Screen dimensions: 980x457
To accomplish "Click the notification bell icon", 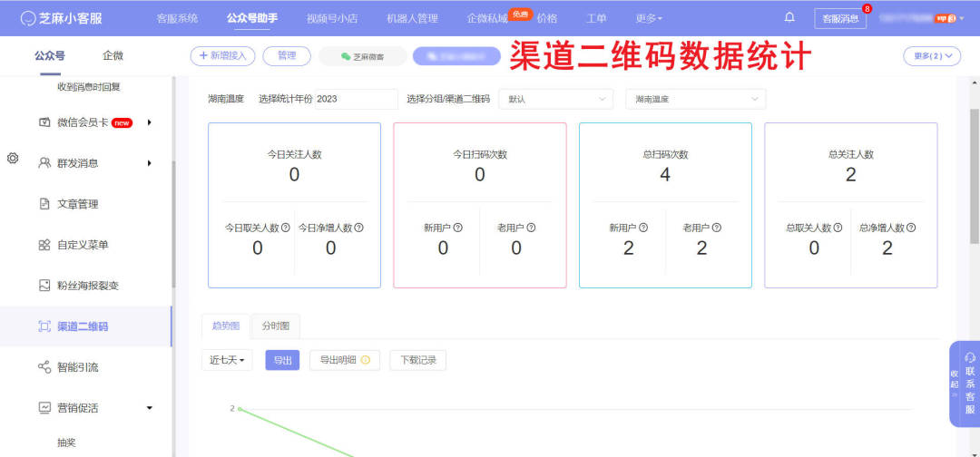I will [x=789, y=17].
